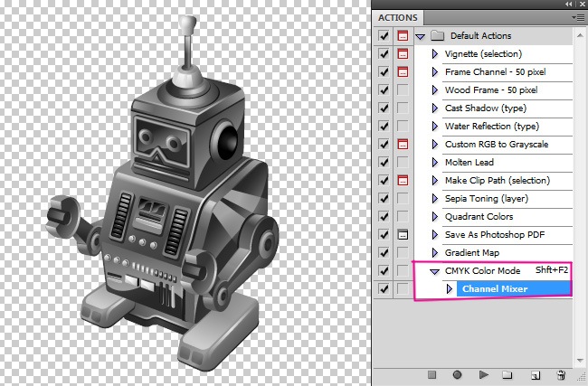Create a new action set folder
588x386 pixels.
(507, 374)
